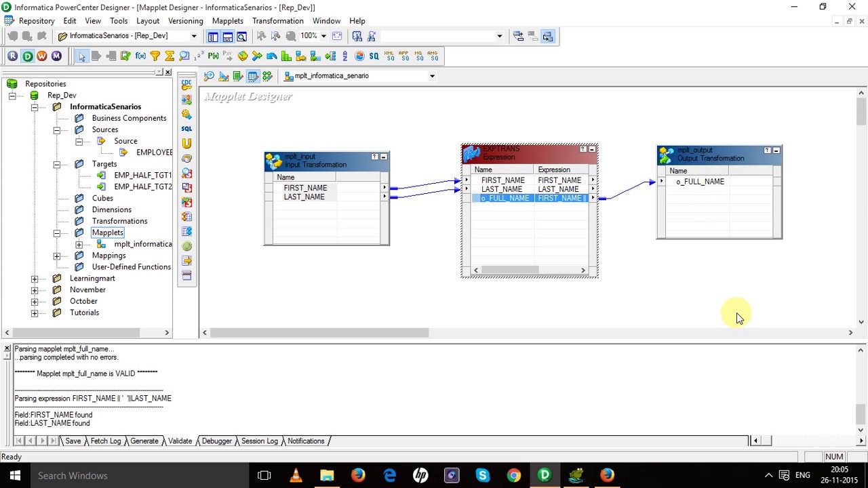The image size is (868, 488).
Task: Add an SQ Source Qualifier icon
Action: 374,56
